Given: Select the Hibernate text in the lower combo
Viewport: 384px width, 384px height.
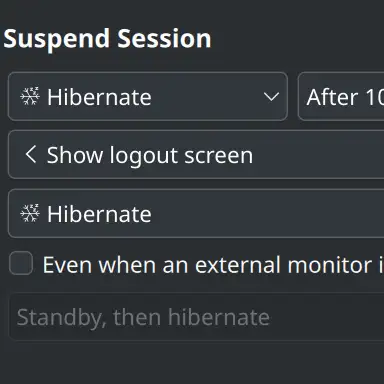Looking at the screenshot, I should (99, 214).
